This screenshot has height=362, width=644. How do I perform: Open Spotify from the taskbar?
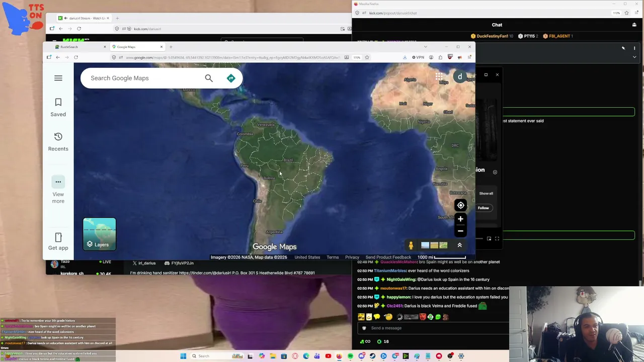tap(350, 356)
